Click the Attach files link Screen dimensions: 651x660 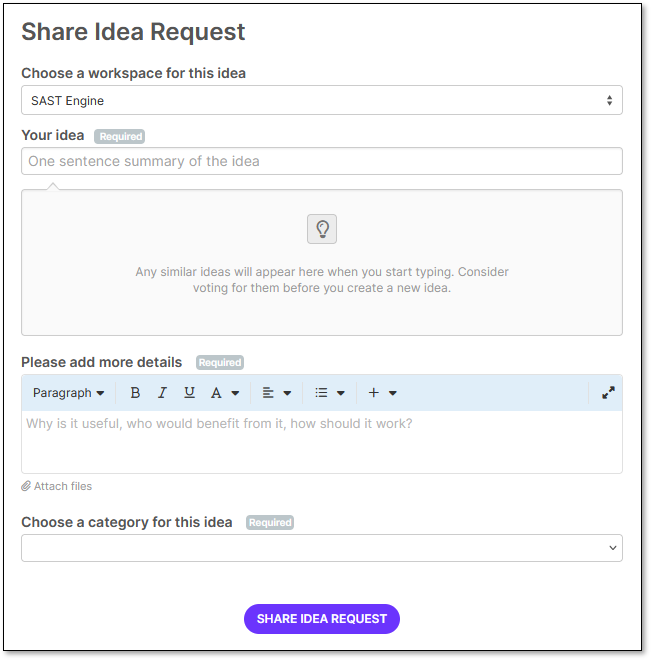pyautogui.click(x=63, y=486)
